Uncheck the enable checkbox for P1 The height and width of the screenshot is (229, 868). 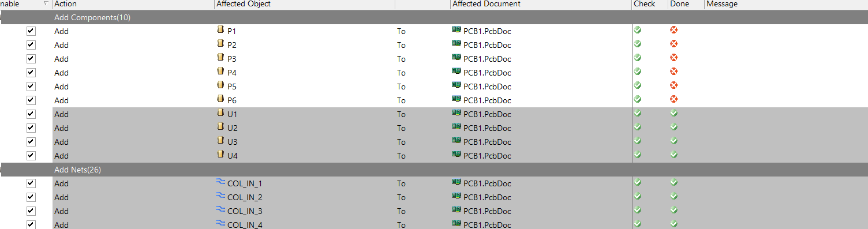(x=31, y=31)
